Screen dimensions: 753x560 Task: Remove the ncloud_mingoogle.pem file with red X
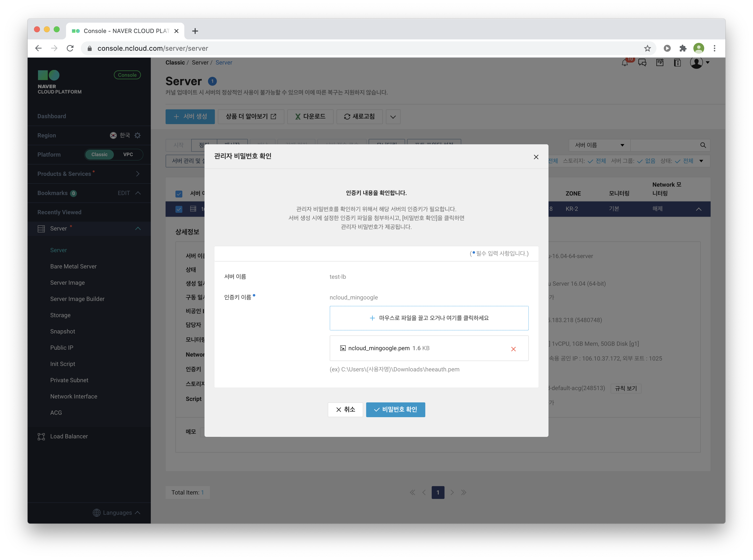click(513, 349)
